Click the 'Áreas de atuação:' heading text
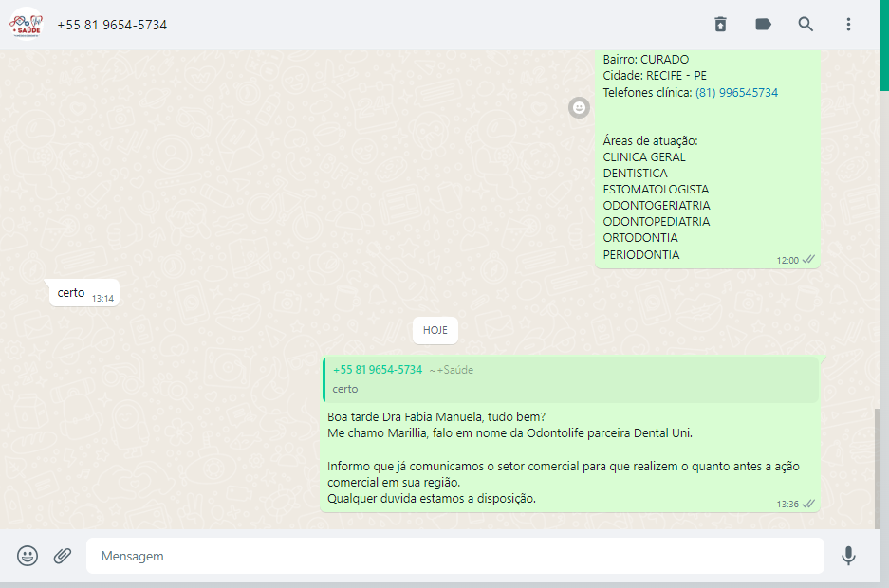 pyautogui.click(x=650, y=140)
